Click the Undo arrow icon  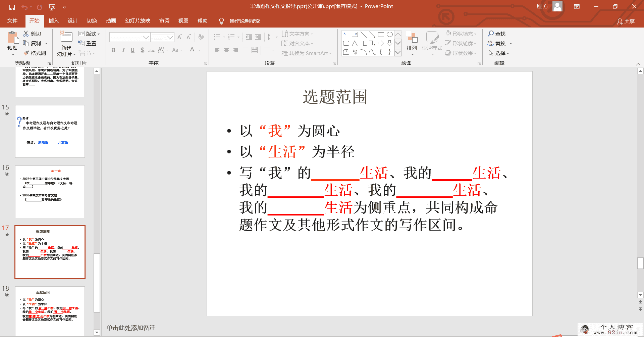click(24, 7)
